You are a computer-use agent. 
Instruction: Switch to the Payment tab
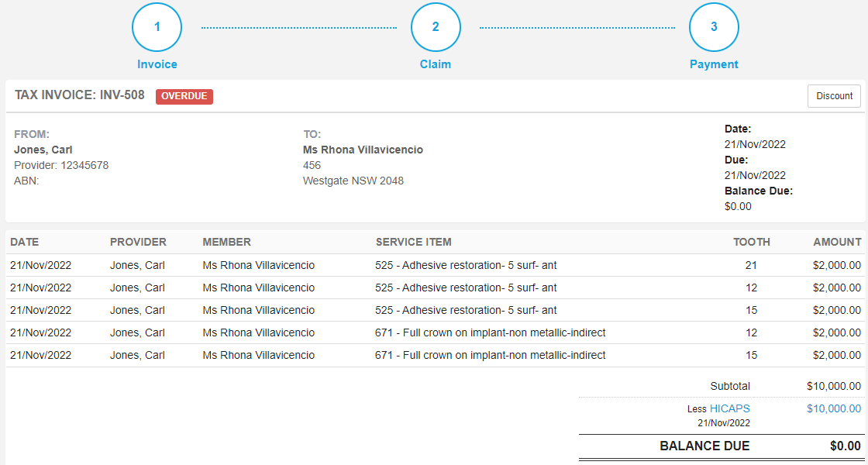pos(714,64)
